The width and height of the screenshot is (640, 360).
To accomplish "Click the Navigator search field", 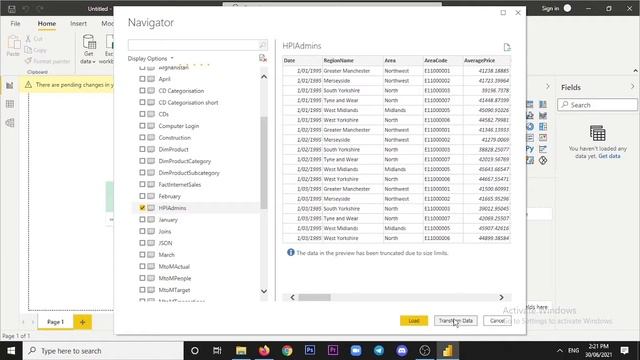I will pos(193,45).
